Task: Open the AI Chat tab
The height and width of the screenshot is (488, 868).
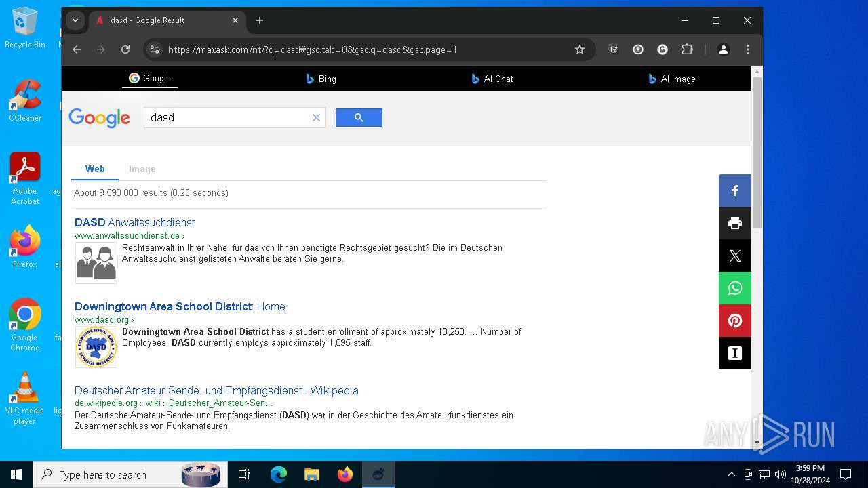Action: tap(492, 79)
